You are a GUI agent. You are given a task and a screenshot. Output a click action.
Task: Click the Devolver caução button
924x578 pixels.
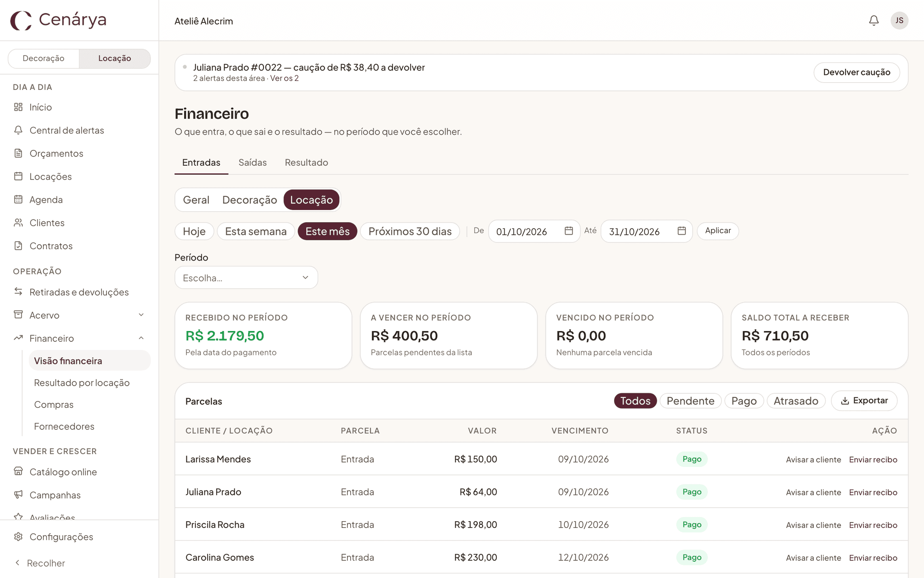click(856, 72)
